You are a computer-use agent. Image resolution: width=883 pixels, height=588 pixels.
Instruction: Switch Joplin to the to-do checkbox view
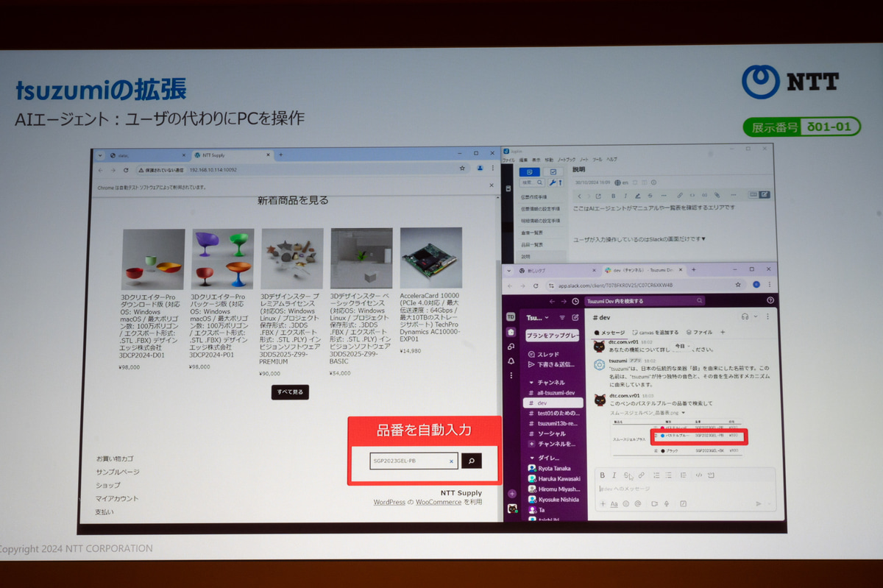[x=553, y=171]
